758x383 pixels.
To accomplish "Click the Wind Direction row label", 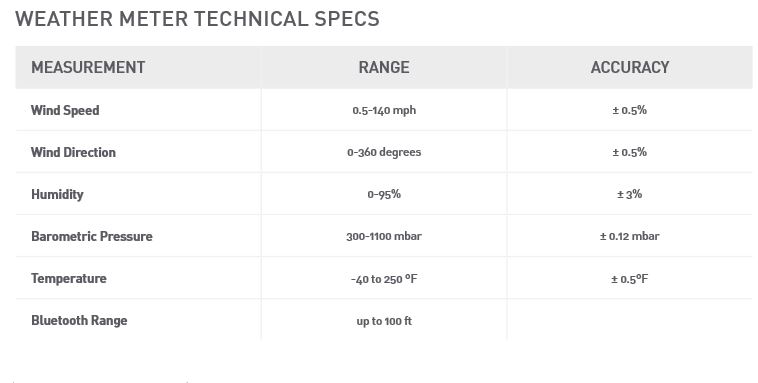I will tap(73, 152).
